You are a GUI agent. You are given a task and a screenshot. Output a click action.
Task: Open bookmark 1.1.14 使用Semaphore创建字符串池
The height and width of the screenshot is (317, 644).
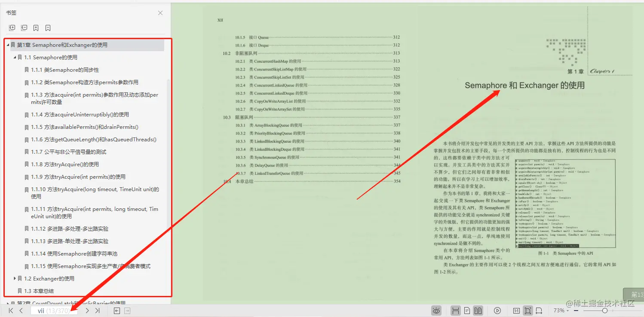point(74,254)
